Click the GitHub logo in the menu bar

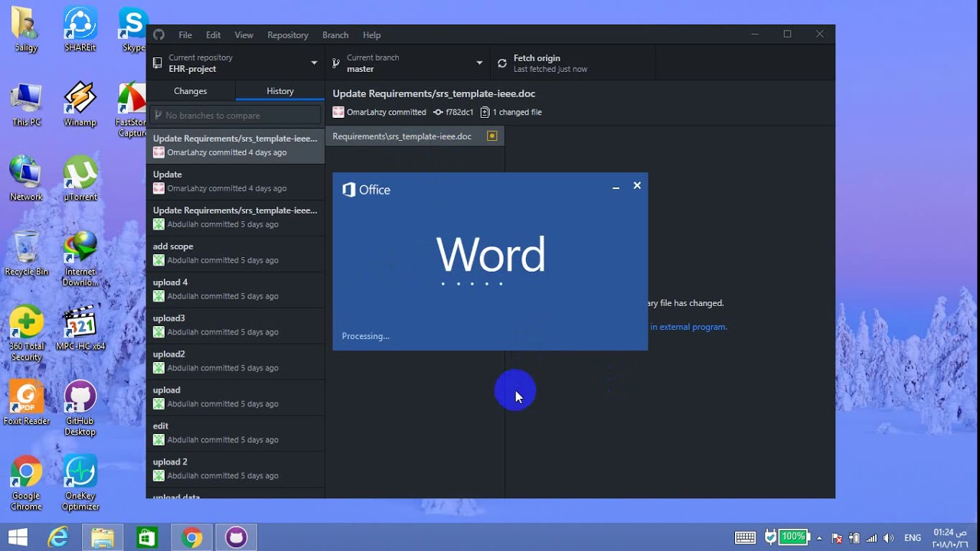tap(158, 34)
